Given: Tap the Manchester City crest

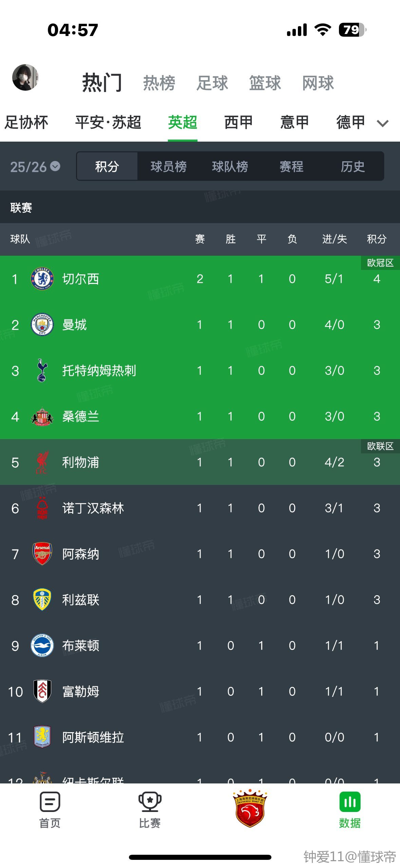Looking at the screenshot, I should click(x=42, y=325).
